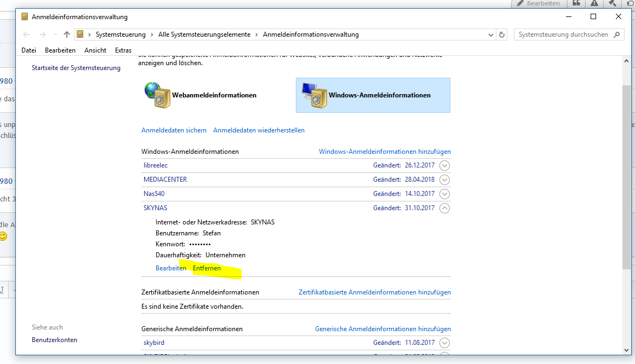
Task: Open dropdown arrow after Alle Systemsteuerungselemente
Action: click(x=257, y=35)
